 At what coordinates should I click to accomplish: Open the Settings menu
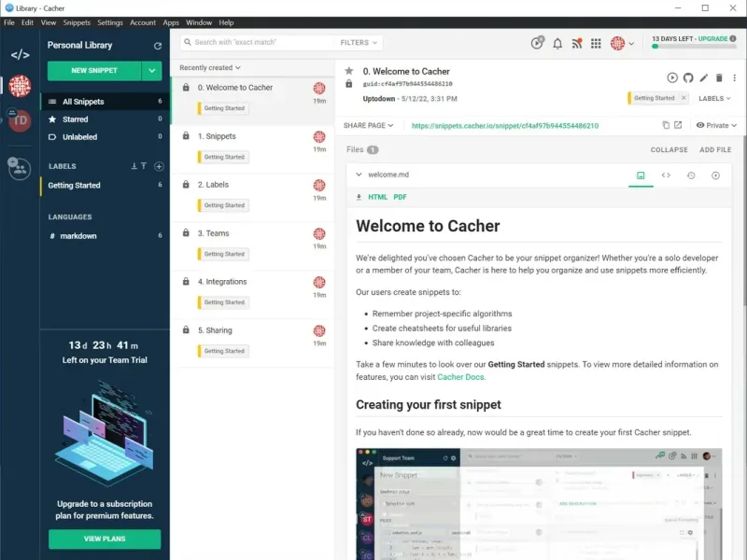tap(110, 22)
